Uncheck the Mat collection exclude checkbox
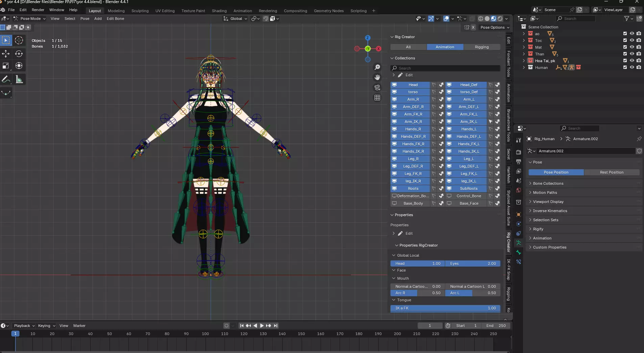644x353 pixels. (x=625, y=47)
